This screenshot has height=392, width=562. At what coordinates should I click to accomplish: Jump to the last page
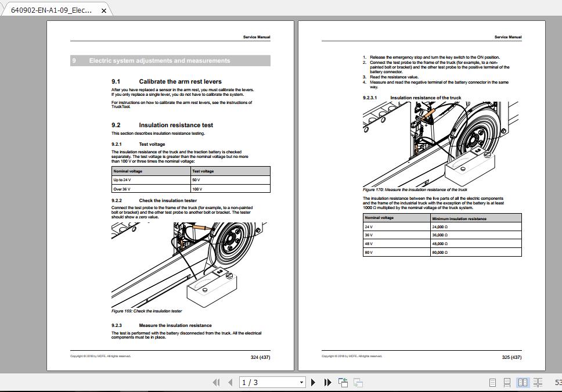click(327, 382)
